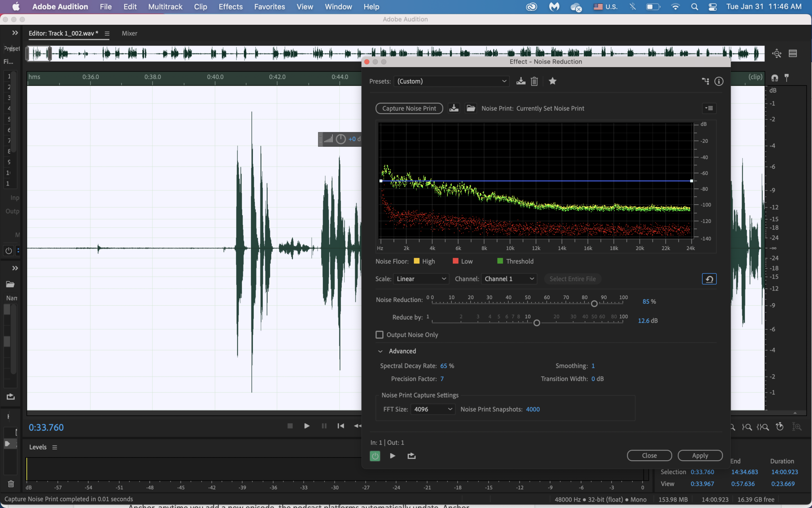The width and height of the screenshot is (812, 508).
Task: Click the favorite star icon in presets
Action: (552, 81)
